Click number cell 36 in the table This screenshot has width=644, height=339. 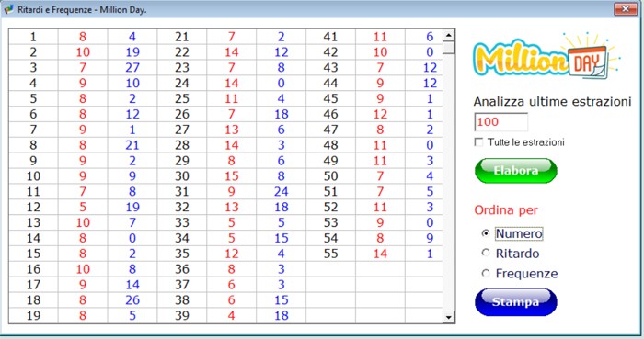coord(182,269)
